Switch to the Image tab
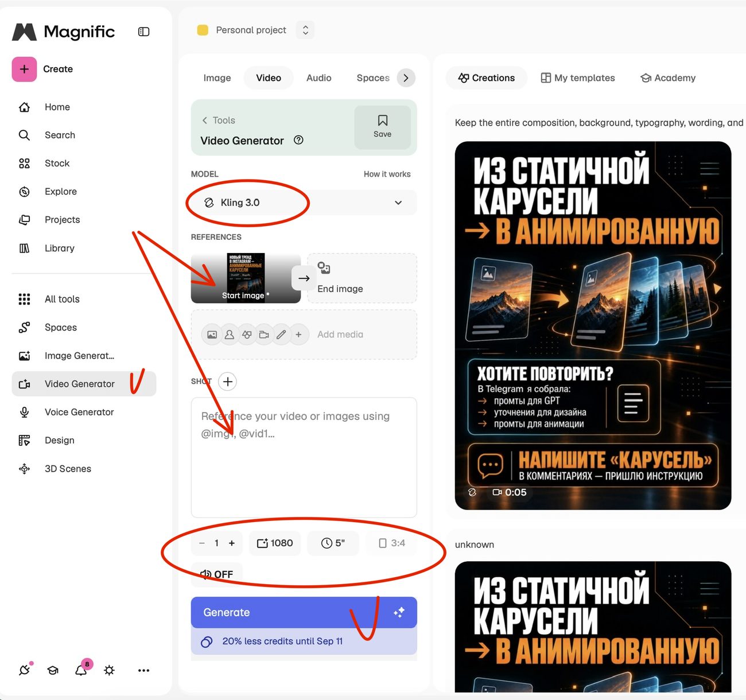Viewport: 746px width, 700px height. (217, 78)
